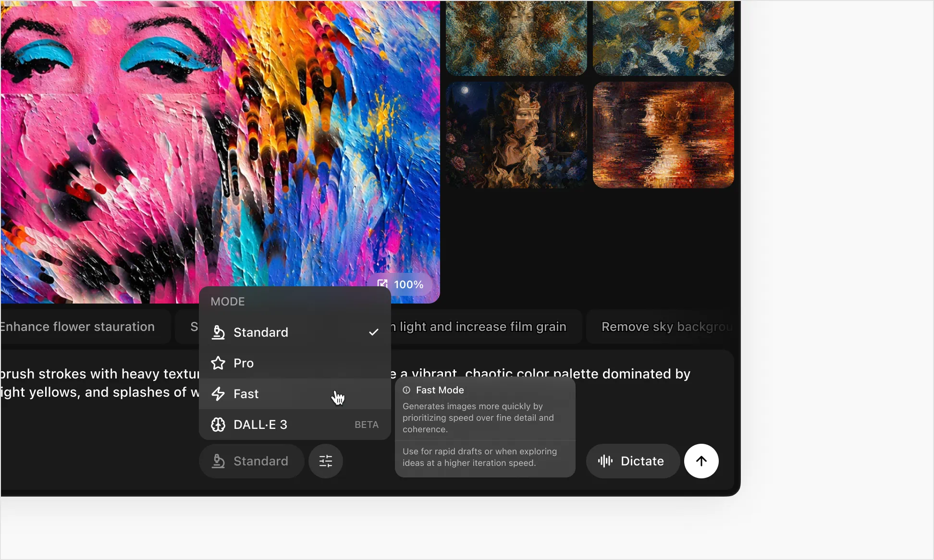Click the star icon beside Pro
The width and height of the screenshot is (934, 560).
click(x=218, y=363)
